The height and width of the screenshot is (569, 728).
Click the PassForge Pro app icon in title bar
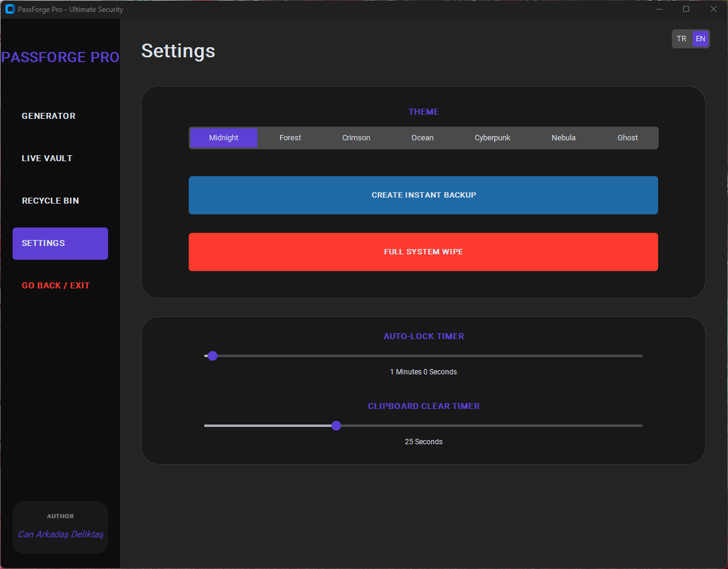point(10,9)
